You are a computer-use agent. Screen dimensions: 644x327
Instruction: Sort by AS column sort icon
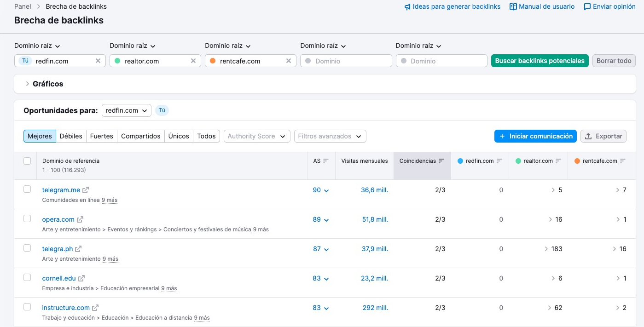[x=326, y=161]
